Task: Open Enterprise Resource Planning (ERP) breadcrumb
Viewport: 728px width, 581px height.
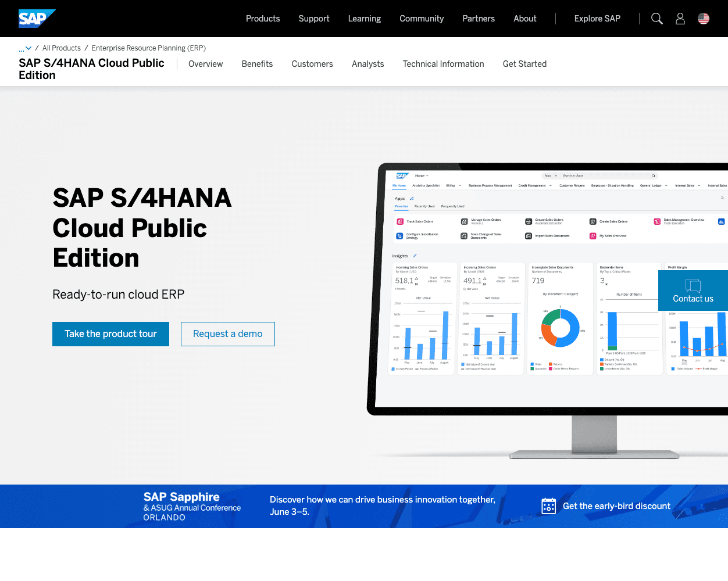Action: [x=149, y=48]
